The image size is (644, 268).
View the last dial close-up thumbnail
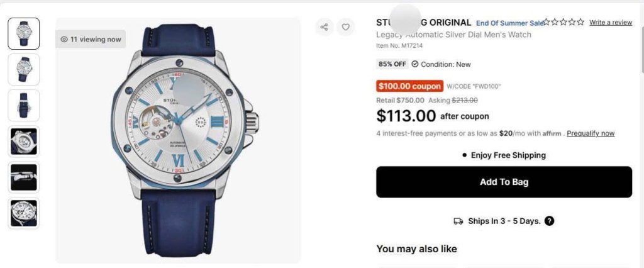24,213
